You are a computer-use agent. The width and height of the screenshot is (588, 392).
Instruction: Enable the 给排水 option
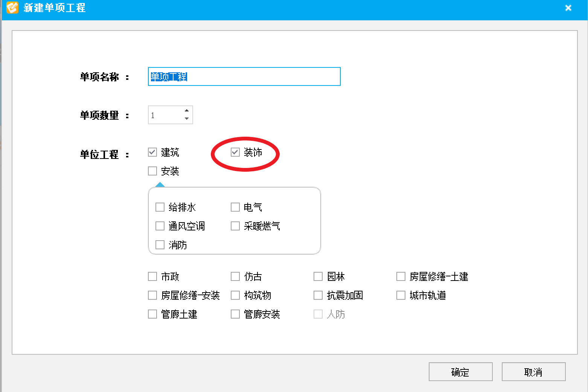pos(160,207)
